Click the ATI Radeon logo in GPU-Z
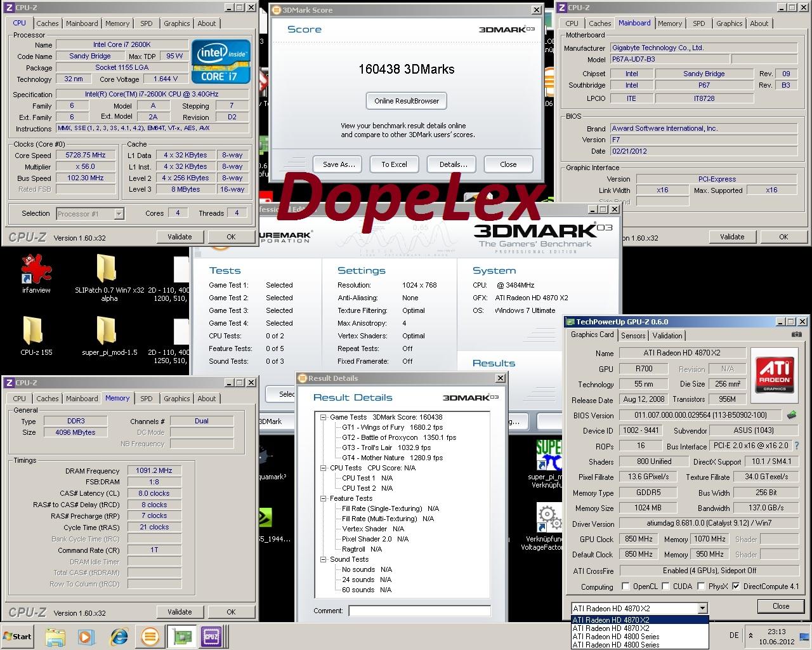Viewport: 812px width, 650px height. click(775, 375)
